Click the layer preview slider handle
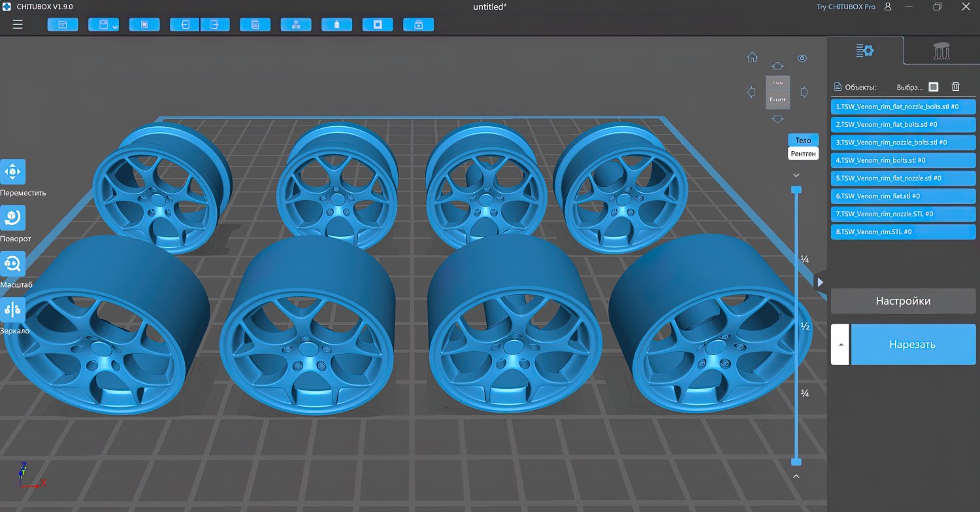 coord(796,190)
